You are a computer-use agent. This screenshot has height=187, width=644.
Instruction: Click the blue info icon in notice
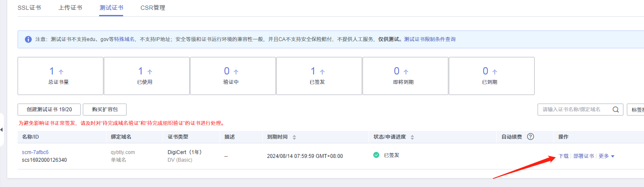28,39
